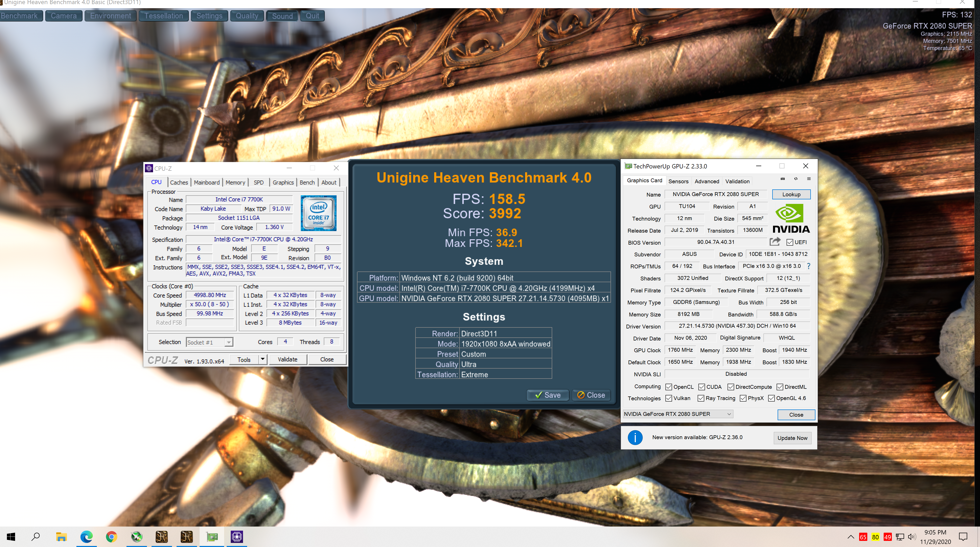This screenshot has height=547, width=980.
Task: Open Windows search from the taskbar
Action: (x=36, y=537)
